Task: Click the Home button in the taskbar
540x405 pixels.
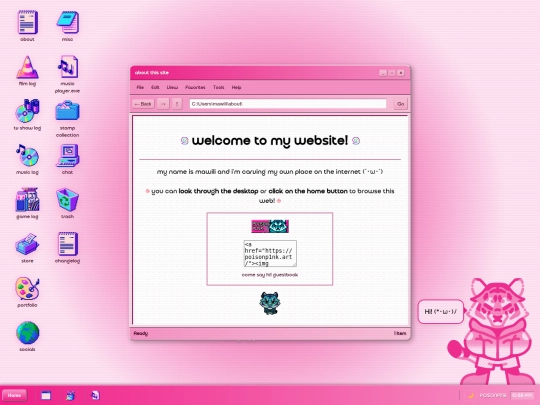Action: 14,395
